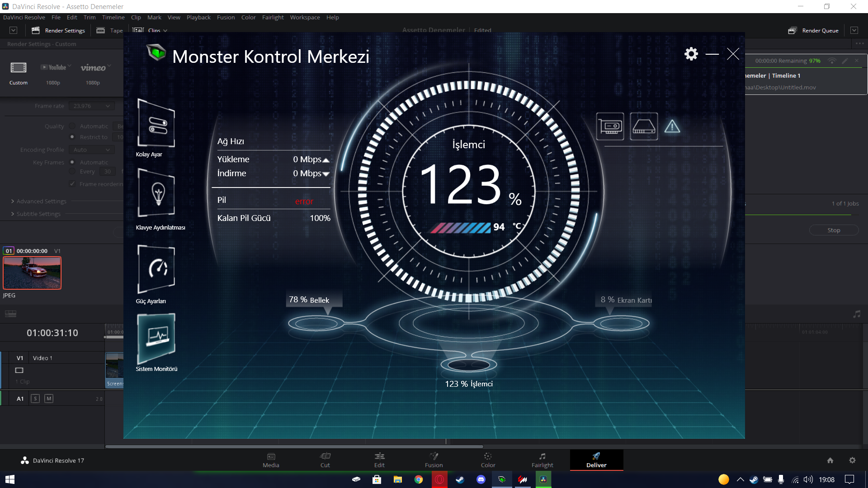Click the Key Frames Every 30 field
The image size is (868, 488).
108,171
